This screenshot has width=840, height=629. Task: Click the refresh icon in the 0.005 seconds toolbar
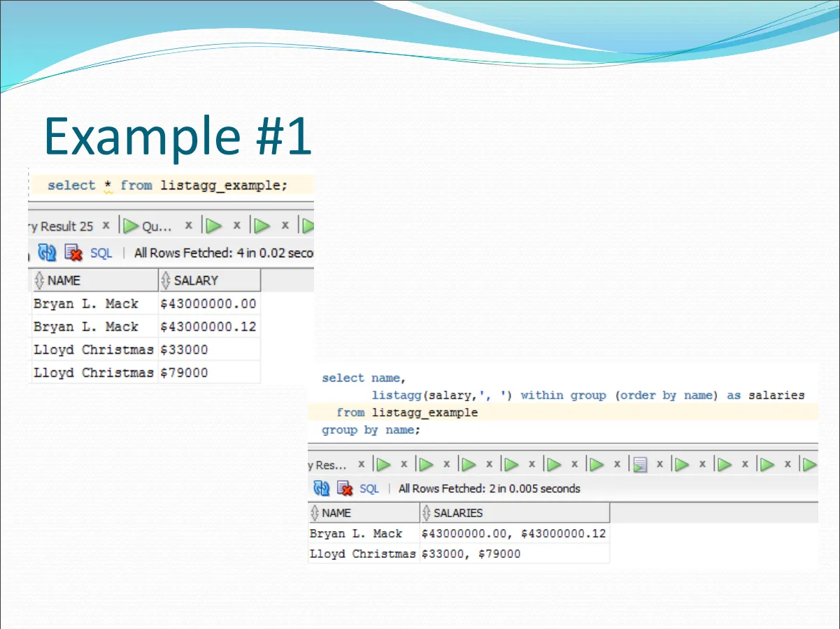pyautogui.click(x=322, y=488)
